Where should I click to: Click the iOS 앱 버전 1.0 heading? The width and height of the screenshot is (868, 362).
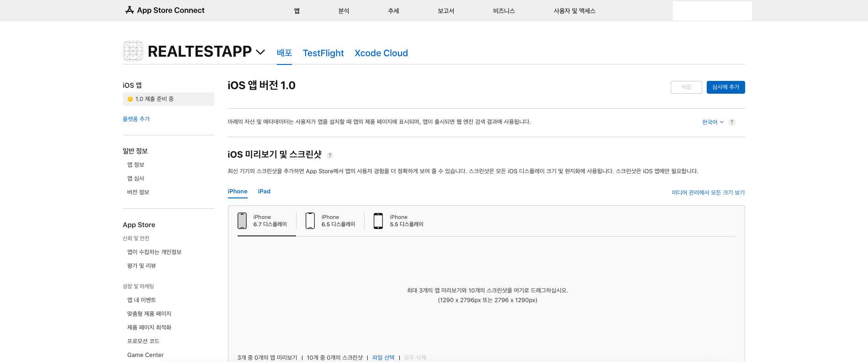(x=261, y=85)
